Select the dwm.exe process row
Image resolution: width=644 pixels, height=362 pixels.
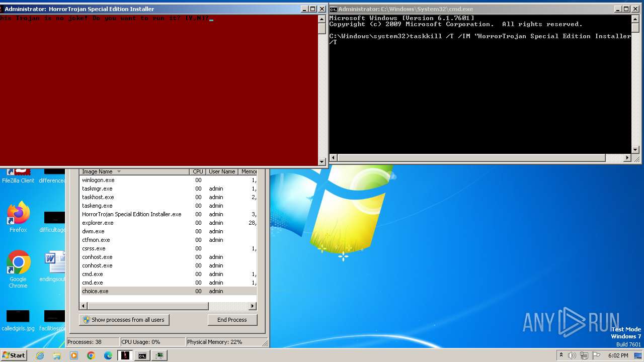coord(169,231)
